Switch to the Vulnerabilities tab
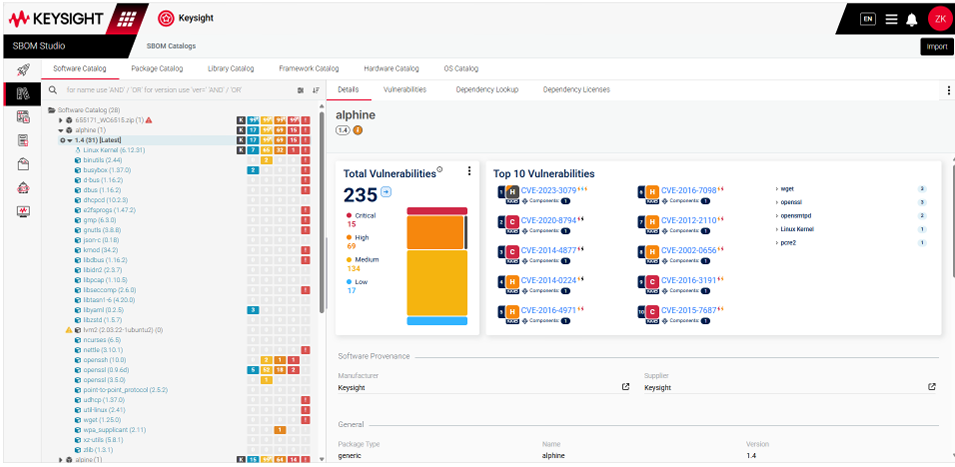 click(404, 90)
